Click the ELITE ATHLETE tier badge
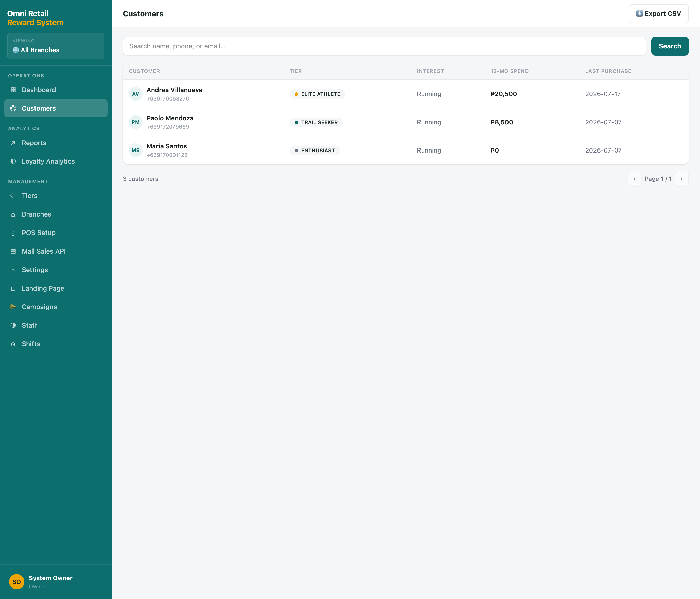The height and width of the screenshot is (599, 700). pos(317,94)
